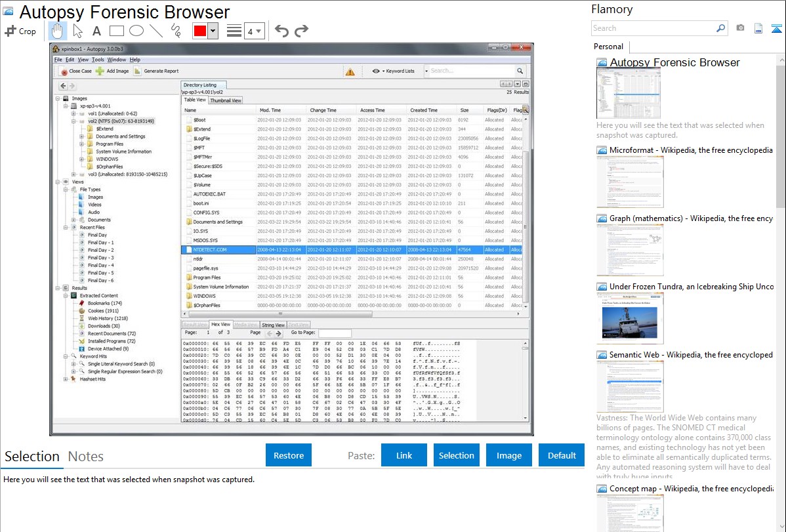Collapse the Results tree node
The width and height of the screenshot is (786, 532).
(x=58, y=289)
